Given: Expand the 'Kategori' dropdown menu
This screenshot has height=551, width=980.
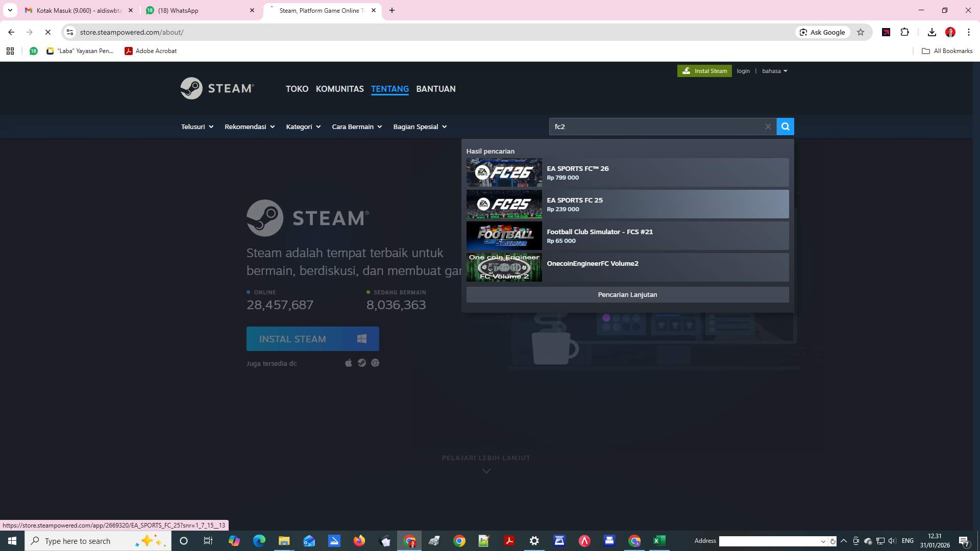Looking at the screenshot, I should [303, 127].
